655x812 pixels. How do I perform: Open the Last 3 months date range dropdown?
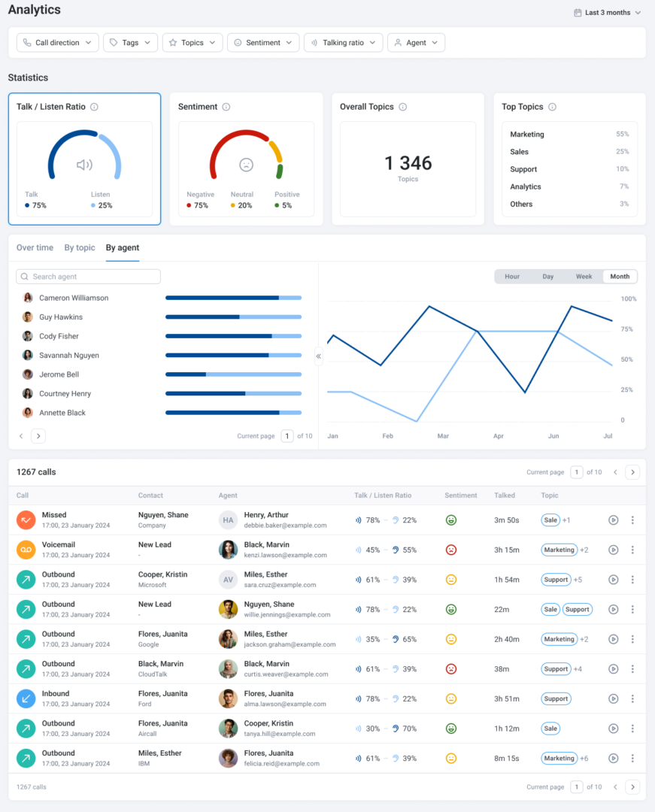coord(607,13)
